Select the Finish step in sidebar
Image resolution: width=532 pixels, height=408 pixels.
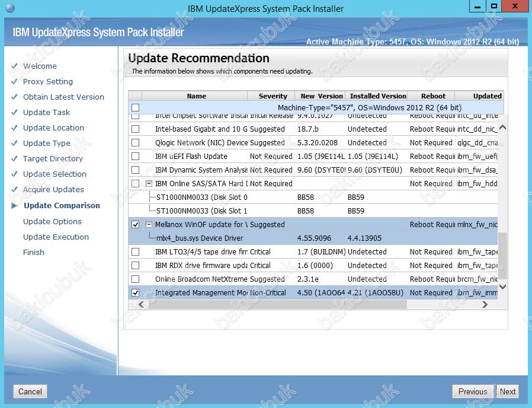[34, 253]
